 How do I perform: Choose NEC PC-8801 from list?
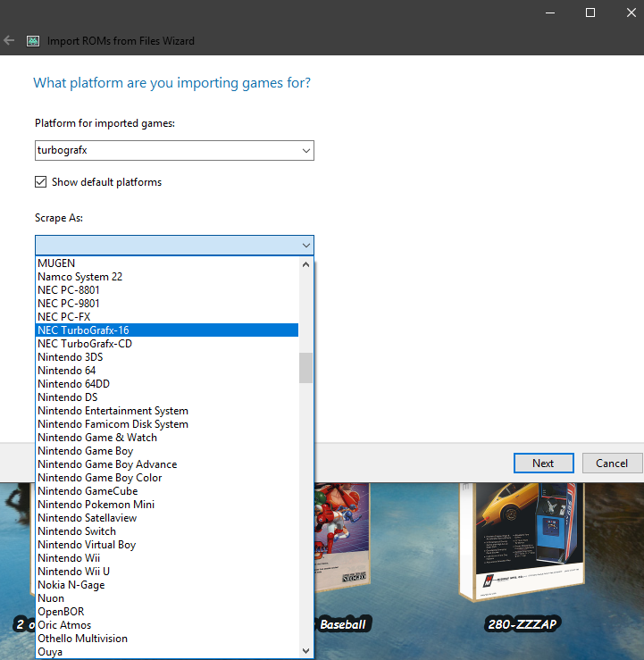tap(168, 290)
